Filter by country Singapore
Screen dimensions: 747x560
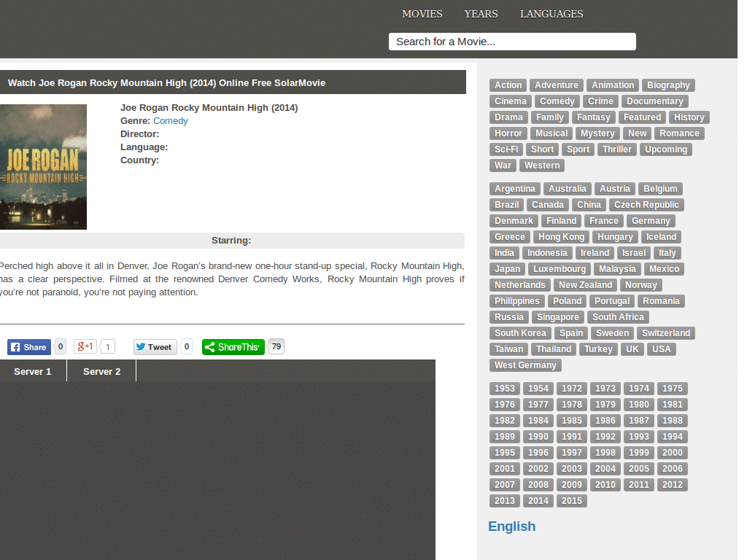(558, 317)
